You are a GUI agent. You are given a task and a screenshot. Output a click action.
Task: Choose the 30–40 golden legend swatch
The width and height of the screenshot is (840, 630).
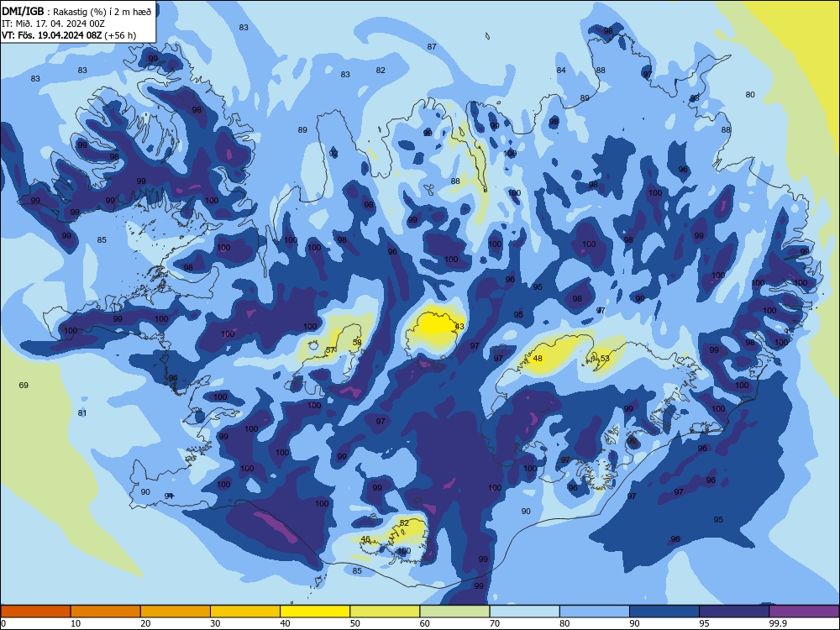pos(245,612)
